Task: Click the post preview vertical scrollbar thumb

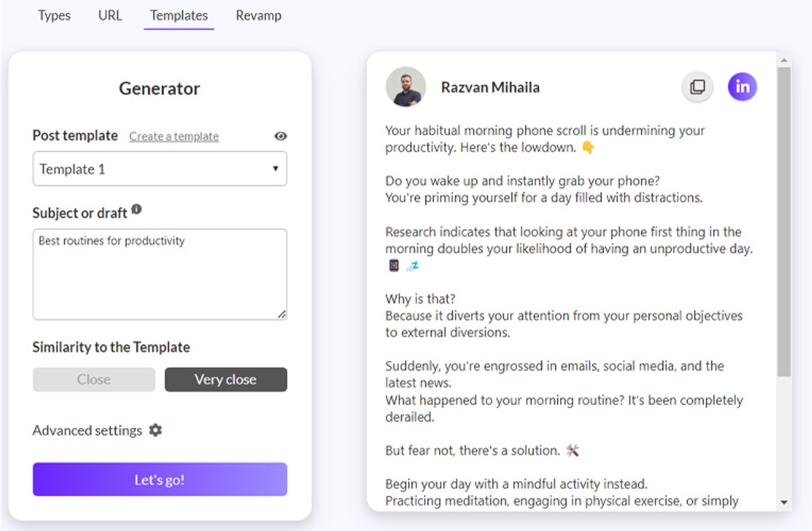Action: click(x=784, y=221)
